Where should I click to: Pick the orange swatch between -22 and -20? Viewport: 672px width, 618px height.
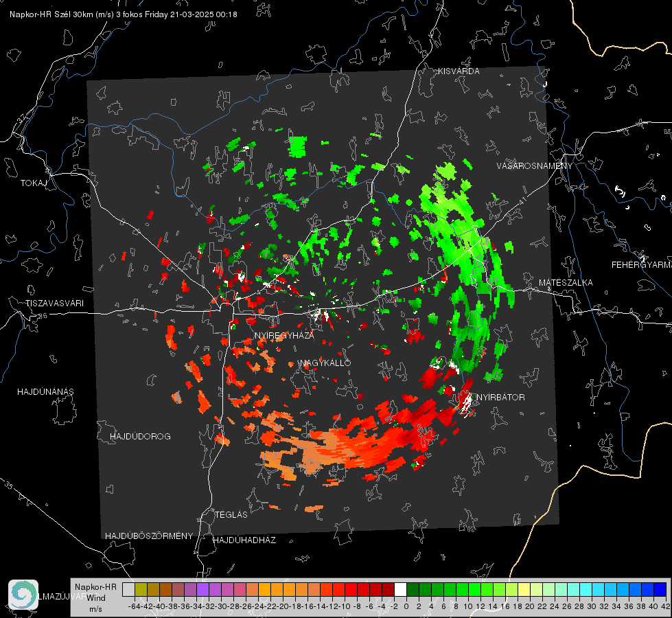coord(277,589)
